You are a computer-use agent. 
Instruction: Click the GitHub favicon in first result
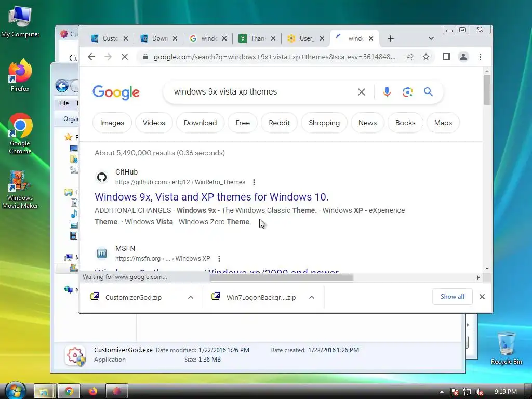(102, 177)
